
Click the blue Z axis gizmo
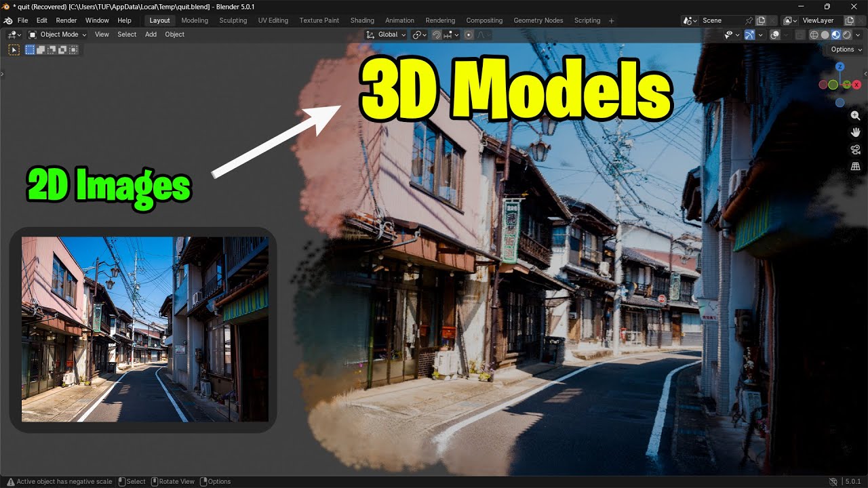840,66
